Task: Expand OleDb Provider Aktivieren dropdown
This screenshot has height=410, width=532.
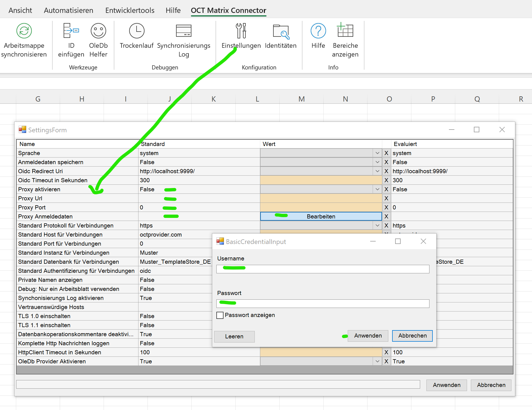Action: [x=377, y=361]
